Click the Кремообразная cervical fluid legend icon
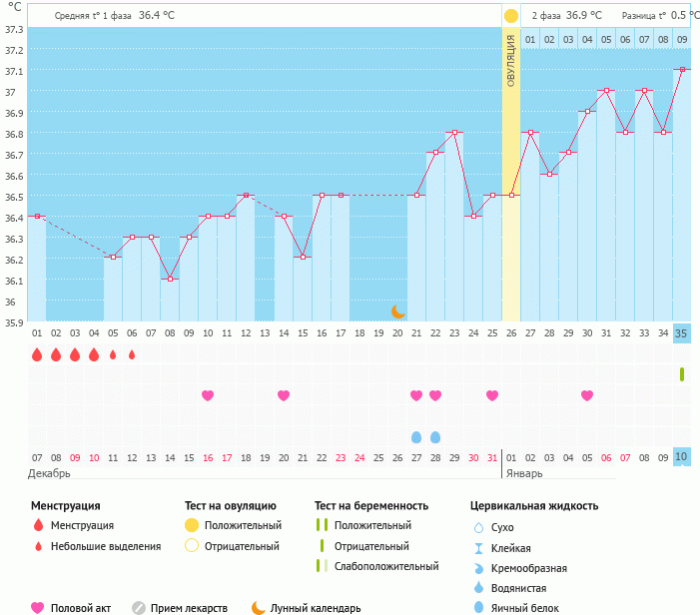The width and height of the screenshot is (700, 615). click(x=478, y=568)
